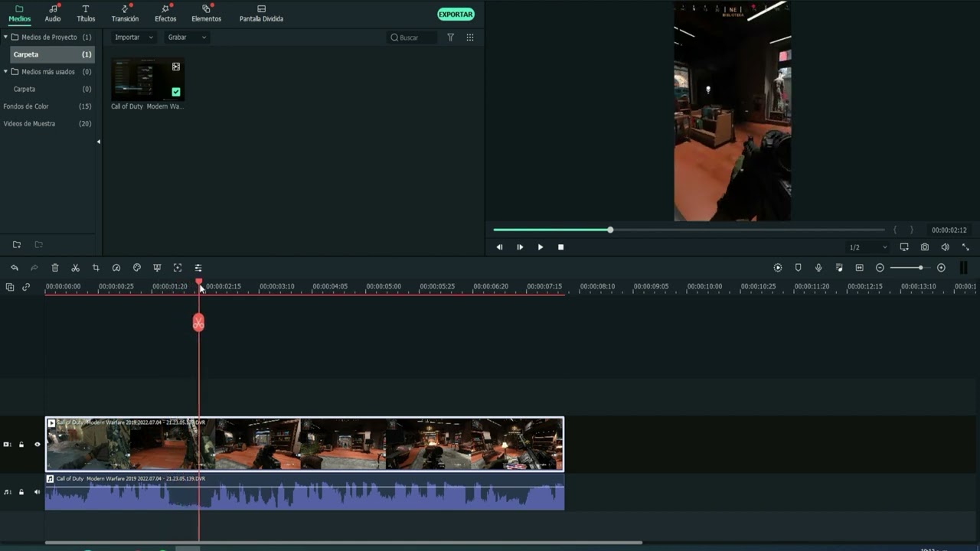Click the zoom-to-fit timeline icon

(x=859, y=268)
